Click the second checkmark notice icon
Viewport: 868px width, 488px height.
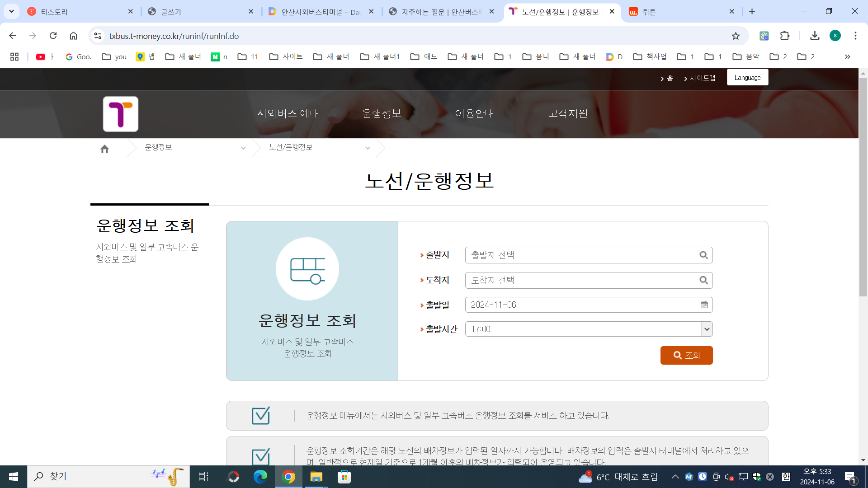(x=260, y=456)
